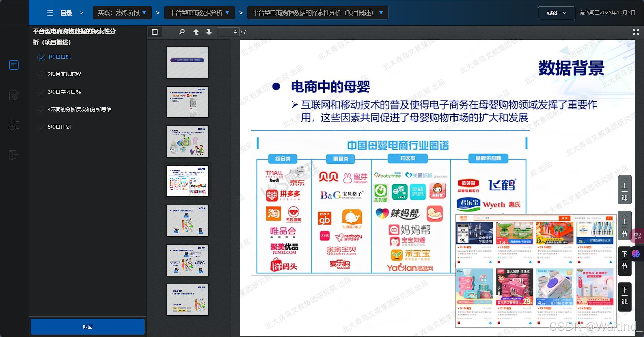Select the 4不同的分析层次和分析思维 section
This screenshot has width=644, height=337.
(80, 110)
